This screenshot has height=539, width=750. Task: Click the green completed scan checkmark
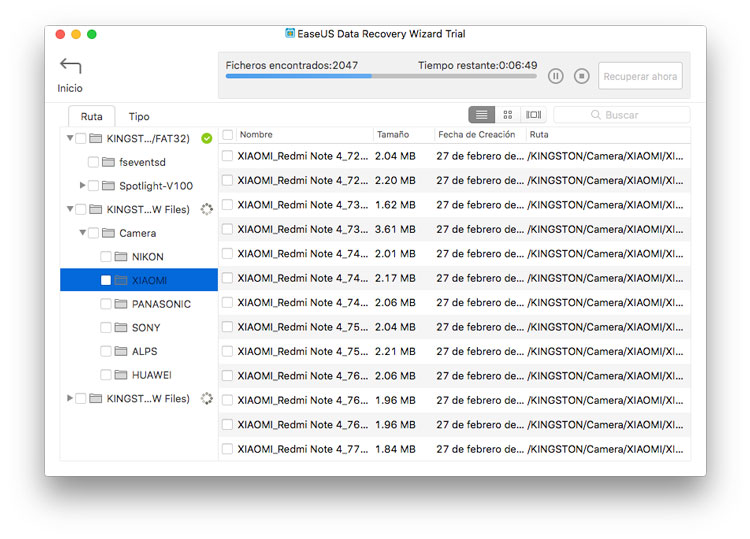pos(207,138)
